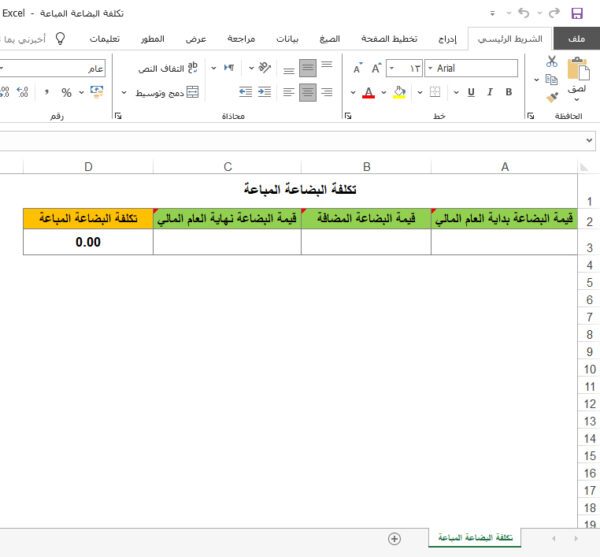Click the Increase Decimal icon
The width and height of the screenshot is (600, 557).
(23, 92)
